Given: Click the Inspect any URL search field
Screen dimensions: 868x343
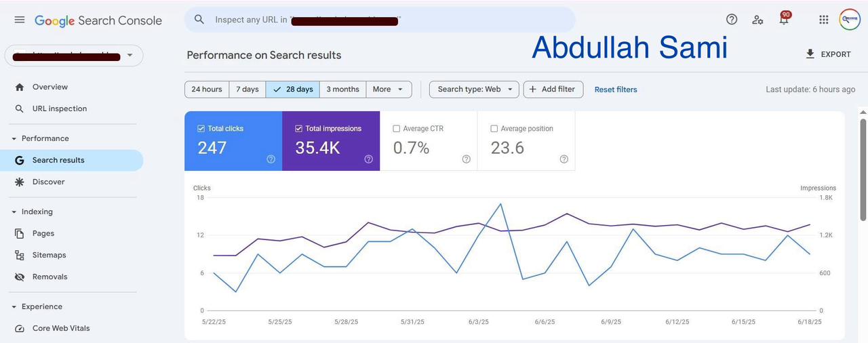Looking at the screenshot, I should 380,20.
